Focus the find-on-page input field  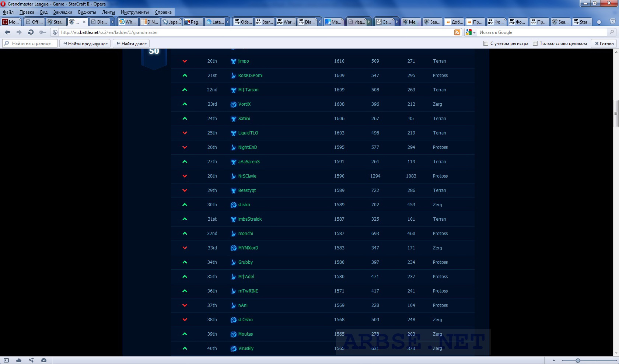(30, 43)
